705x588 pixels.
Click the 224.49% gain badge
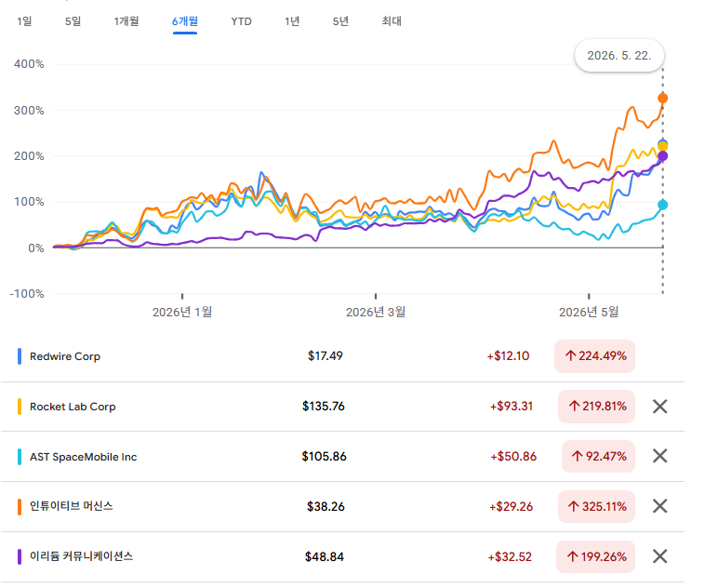coord(594,356)
